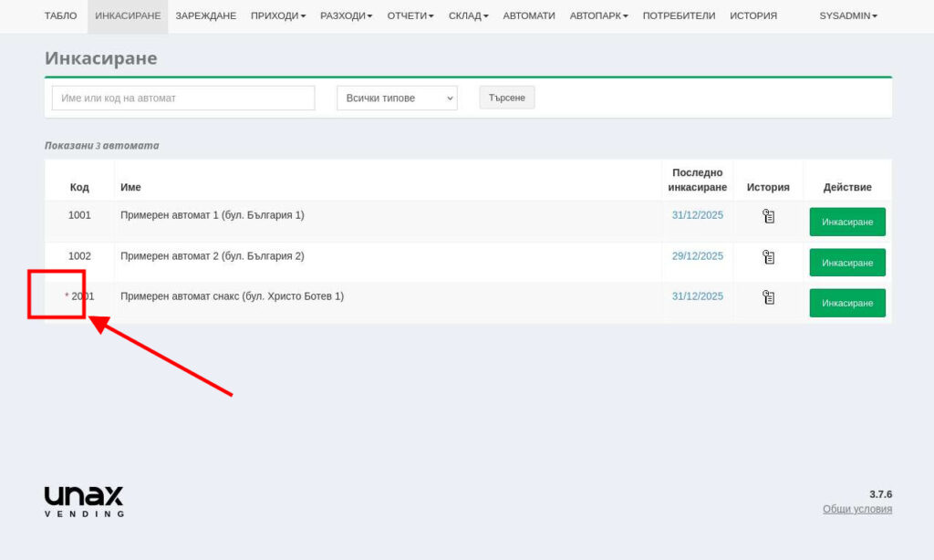Expand the РАЗХОДИ dropdown menu
This screenshot has width=934, height=560.
click(346, 16)
